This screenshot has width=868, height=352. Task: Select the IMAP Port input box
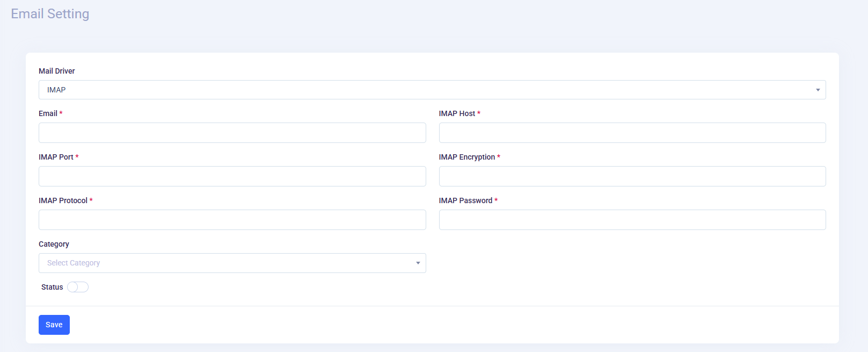pos(232,176)
